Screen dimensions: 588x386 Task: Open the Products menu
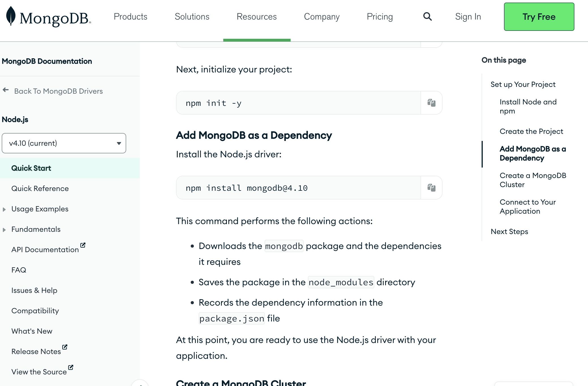click(130, 17)
